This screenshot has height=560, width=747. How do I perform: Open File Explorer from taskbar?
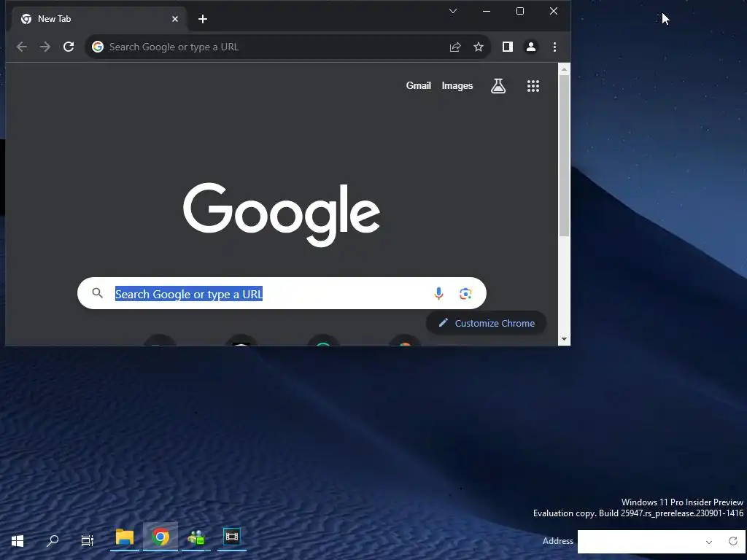click(124, 537)
